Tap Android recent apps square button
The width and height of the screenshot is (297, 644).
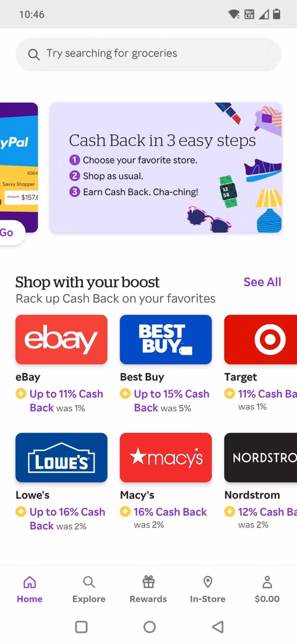(x=81, y=627)
